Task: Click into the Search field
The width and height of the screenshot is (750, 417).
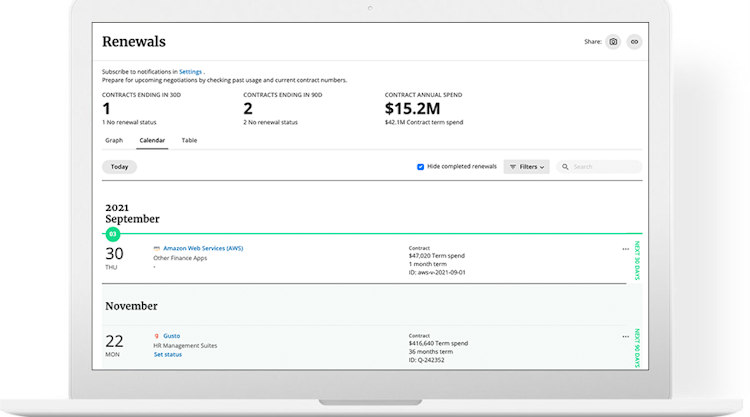Action: [599, 167]
